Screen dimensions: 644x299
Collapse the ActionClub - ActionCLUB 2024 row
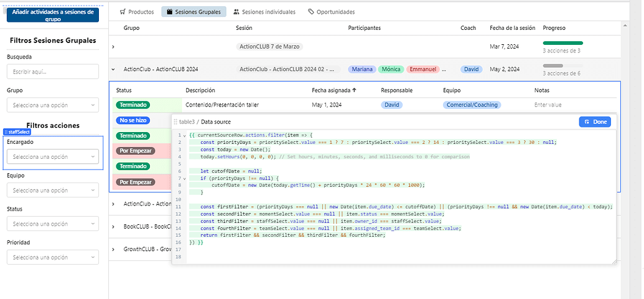(x=113, y=70)
